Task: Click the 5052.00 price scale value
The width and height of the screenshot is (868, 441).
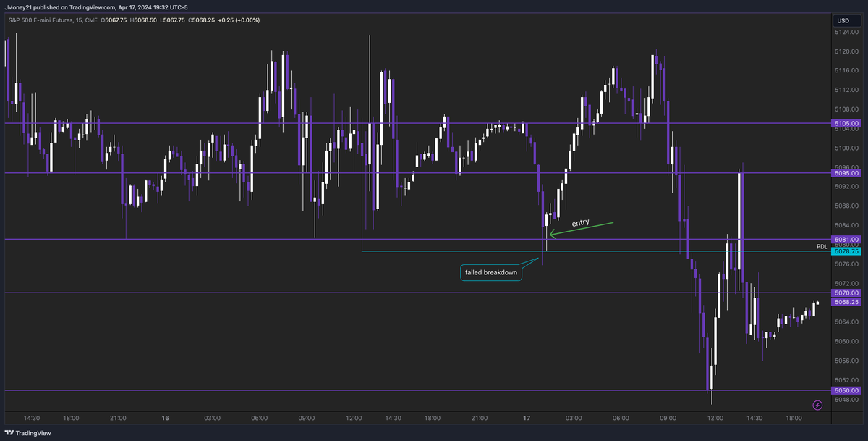Action: pyautogui.click(x=846, y=379)
